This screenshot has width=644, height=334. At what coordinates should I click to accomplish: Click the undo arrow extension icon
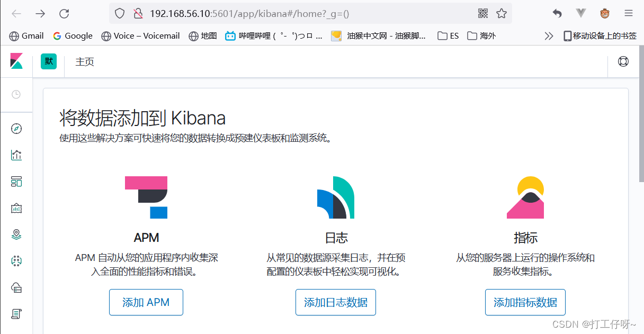557,14
